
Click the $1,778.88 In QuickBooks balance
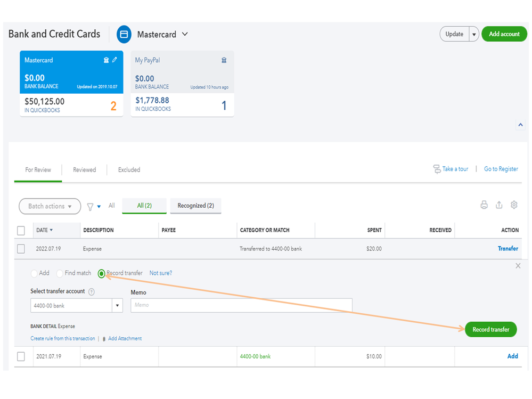click(x=152, y=101)
